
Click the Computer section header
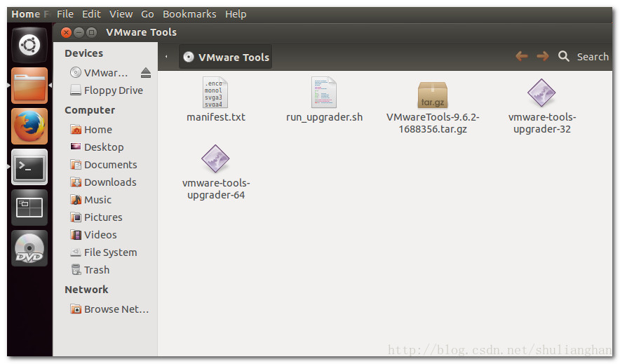pyautogui.click(x=90, y=110)
